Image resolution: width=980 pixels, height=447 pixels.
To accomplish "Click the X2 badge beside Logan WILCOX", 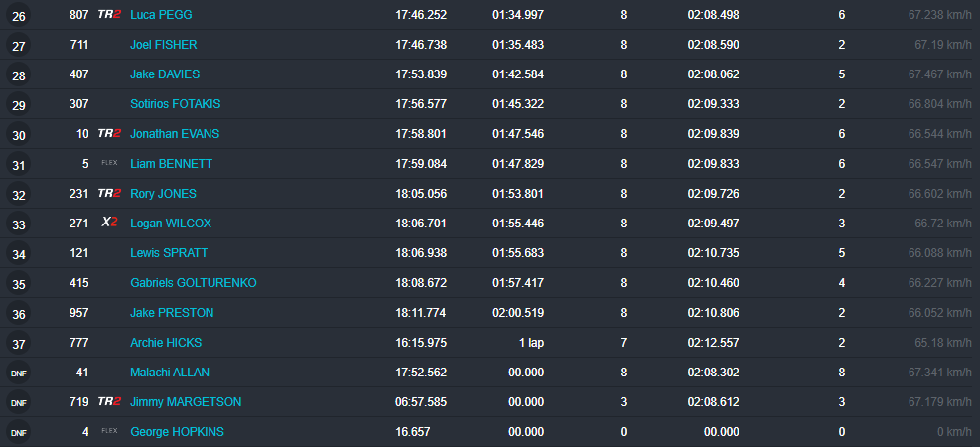I will click(x=109, y=223).
